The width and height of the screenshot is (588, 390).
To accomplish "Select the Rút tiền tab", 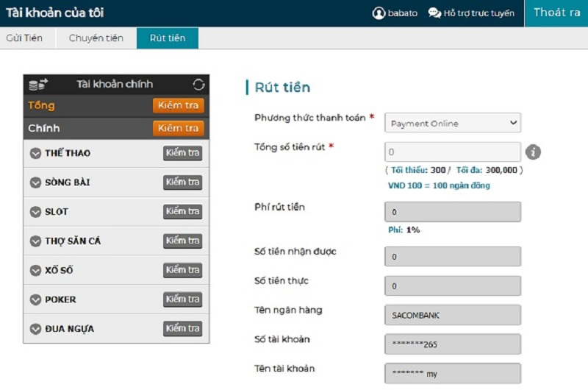I will [168, 38].
